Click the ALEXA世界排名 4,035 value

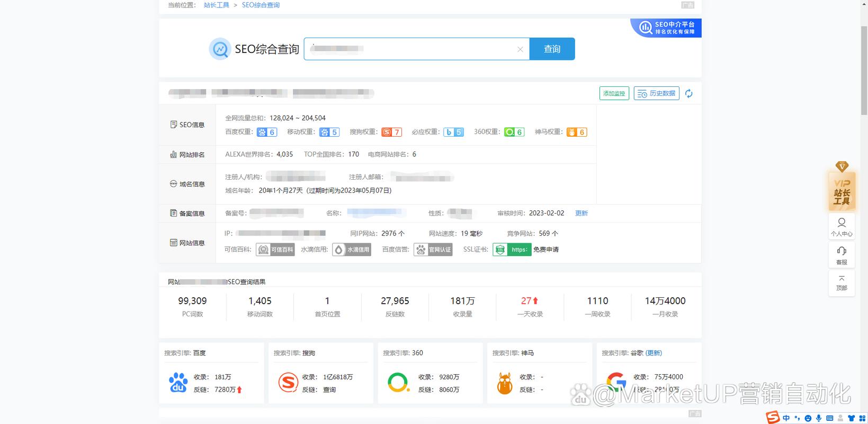pyautogui.click(x=285, y=154)
